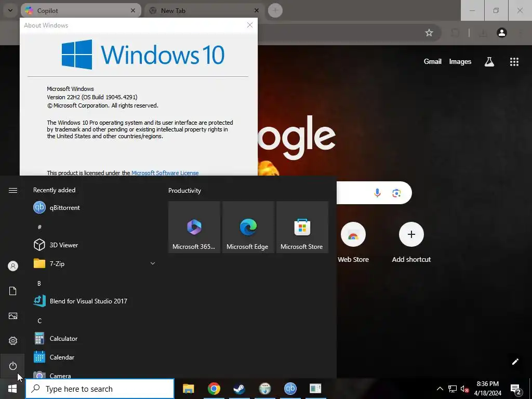
Task: Open Chrome tab search dropdown arrow
Action: 10,10
